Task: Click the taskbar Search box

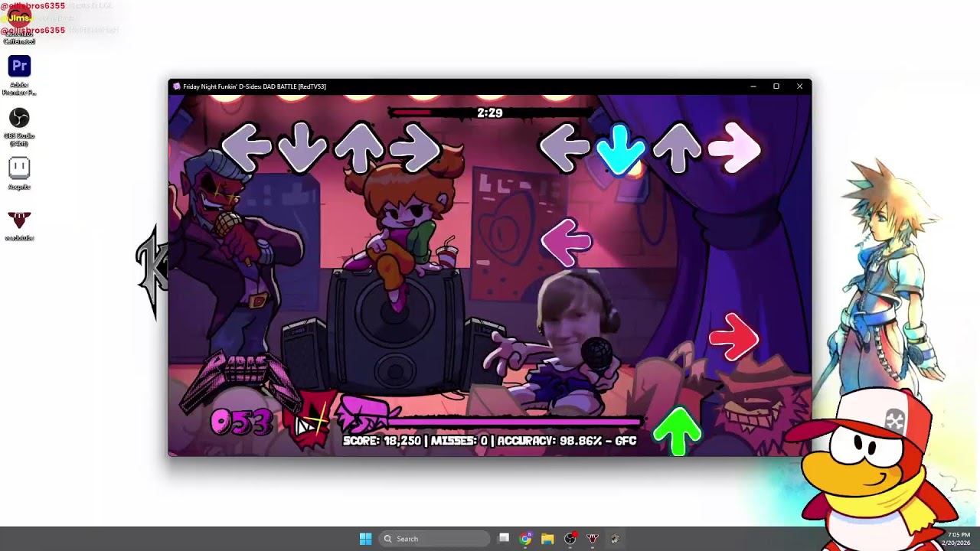Action: point(434,539)
